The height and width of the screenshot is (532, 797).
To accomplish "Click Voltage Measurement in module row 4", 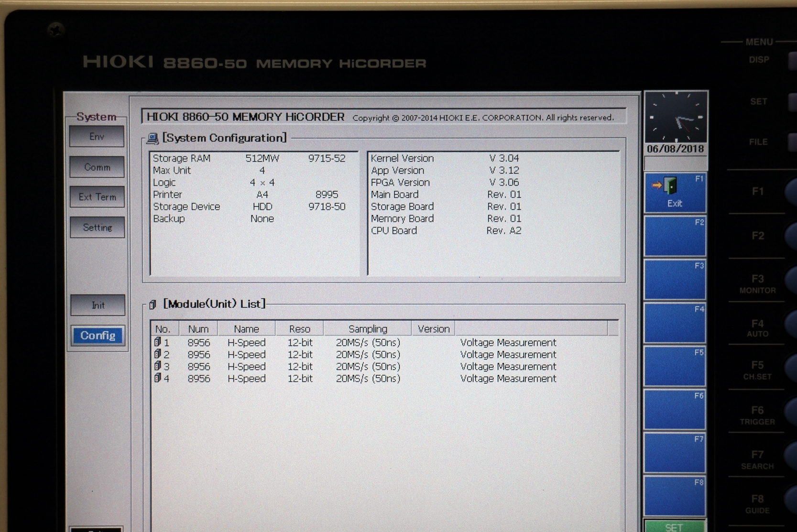I will [x=508, y=379].
